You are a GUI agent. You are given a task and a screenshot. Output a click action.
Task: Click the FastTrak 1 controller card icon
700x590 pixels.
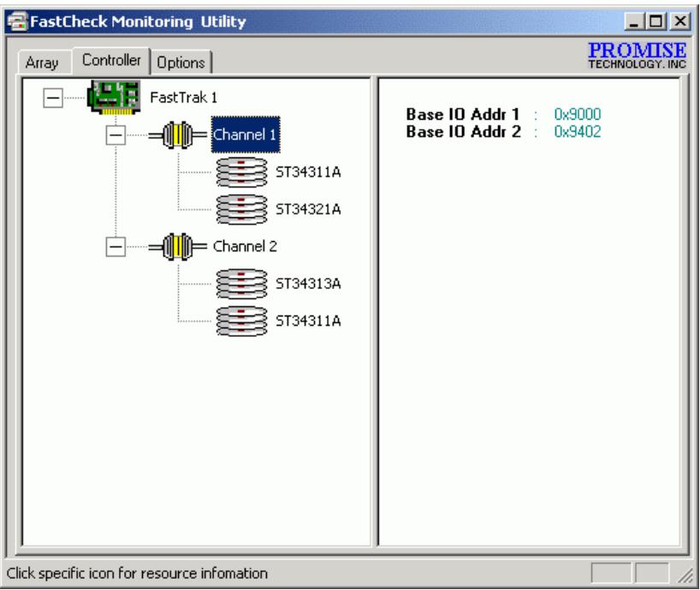(114, 97)
